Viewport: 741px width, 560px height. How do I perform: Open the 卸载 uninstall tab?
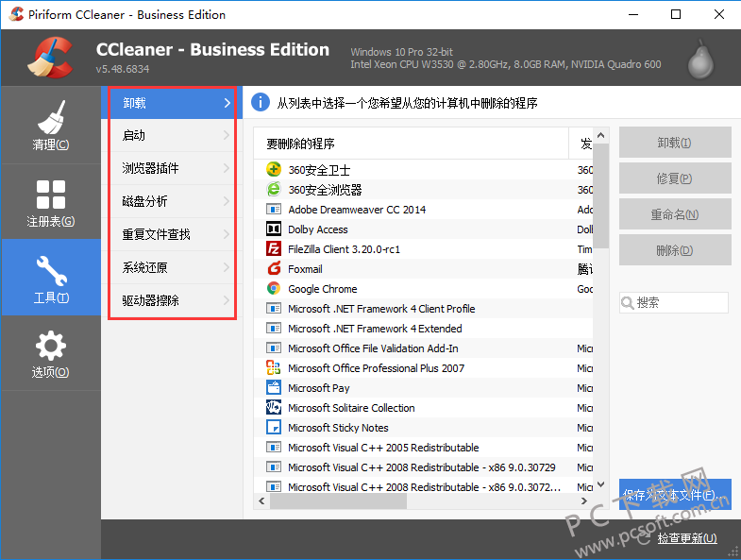172,103
